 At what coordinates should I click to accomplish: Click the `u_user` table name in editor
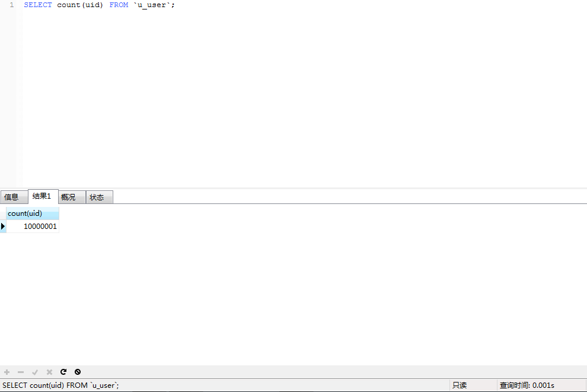pyautogui.click(x=152, y=5)
